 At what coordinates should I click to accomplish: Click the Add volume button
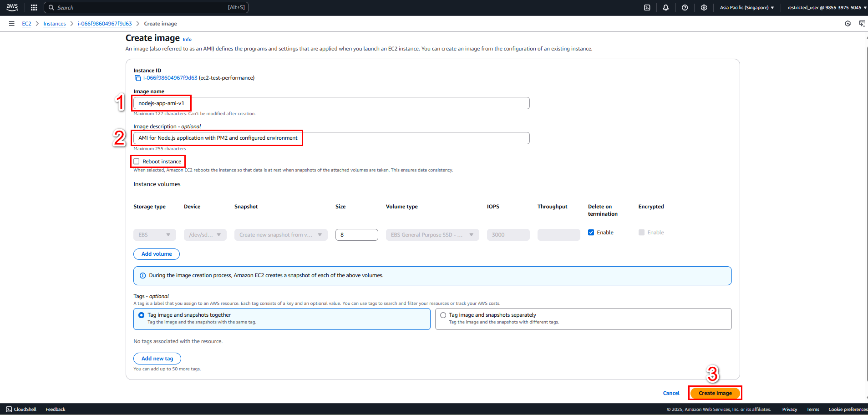[x=157, y=254]
